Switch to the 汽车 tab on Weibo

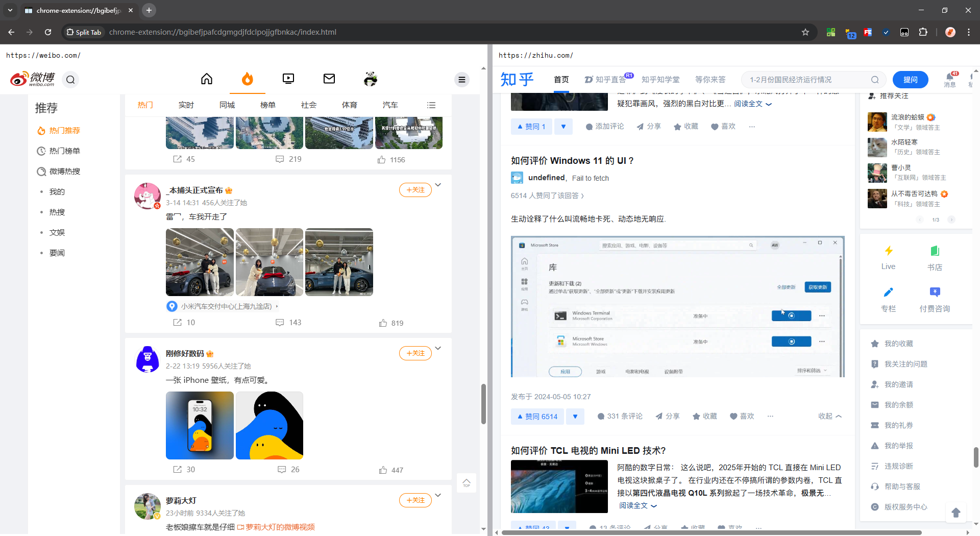(x=390, y=105)
